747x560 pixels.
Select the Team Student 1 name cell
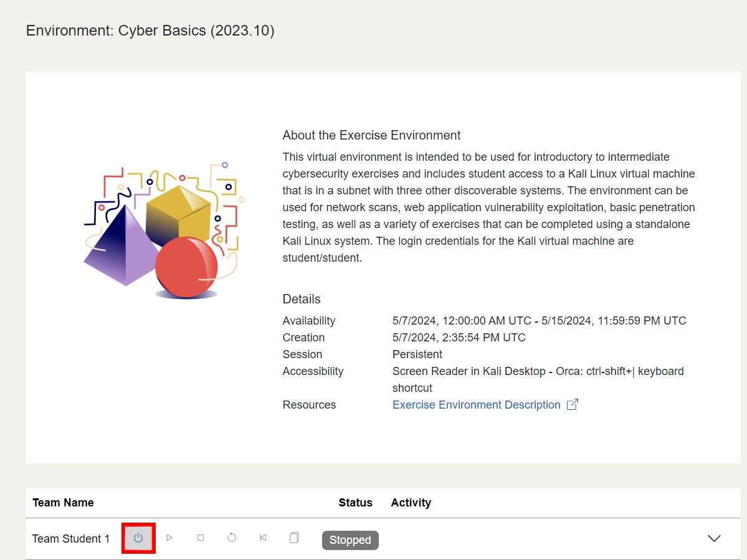pyautogui.click(x=71, y=539)
